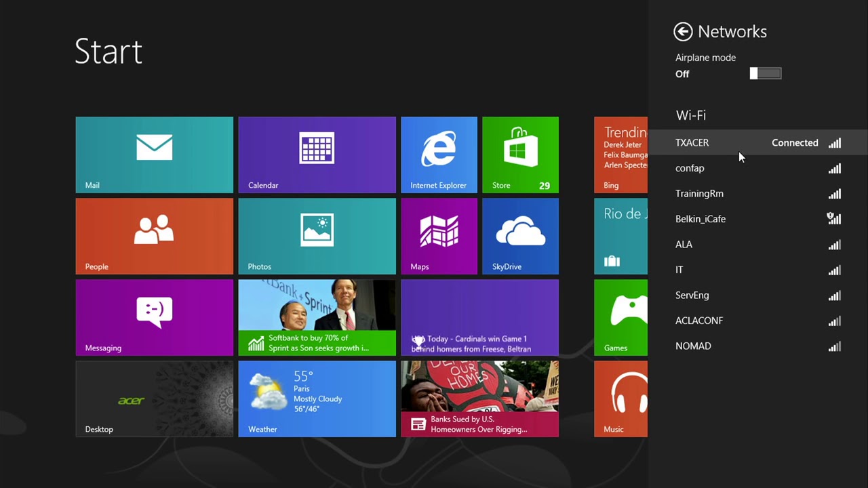
Task: Click the NOMAD signal strength icon
Action: pos(835,346)
